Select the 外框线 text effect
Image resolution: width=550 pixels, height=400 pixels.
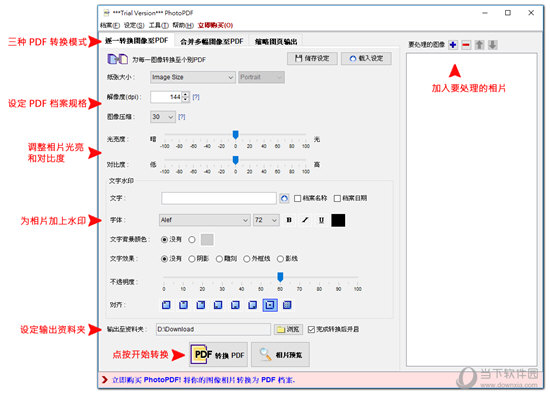pos(247,259)
